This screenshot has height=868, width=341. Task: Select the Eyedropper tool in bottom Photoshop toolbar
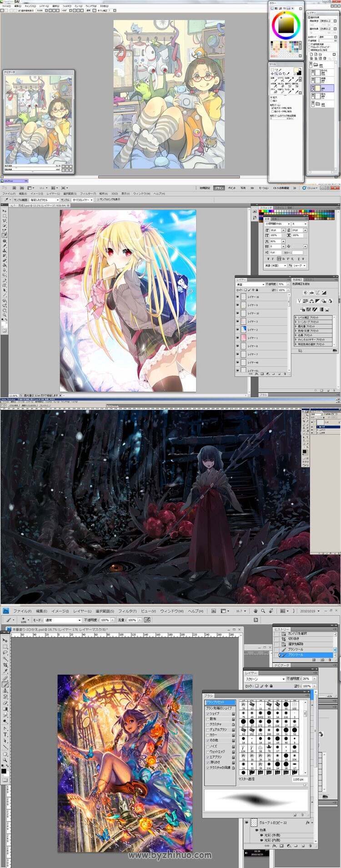pos(5,671)
